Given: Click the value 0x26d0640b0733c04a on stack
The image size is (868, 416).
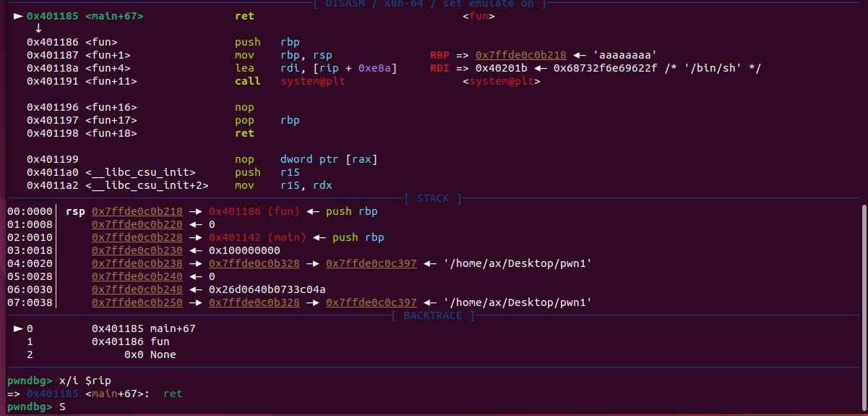Looking at the screenshot, I should (267, 289).
